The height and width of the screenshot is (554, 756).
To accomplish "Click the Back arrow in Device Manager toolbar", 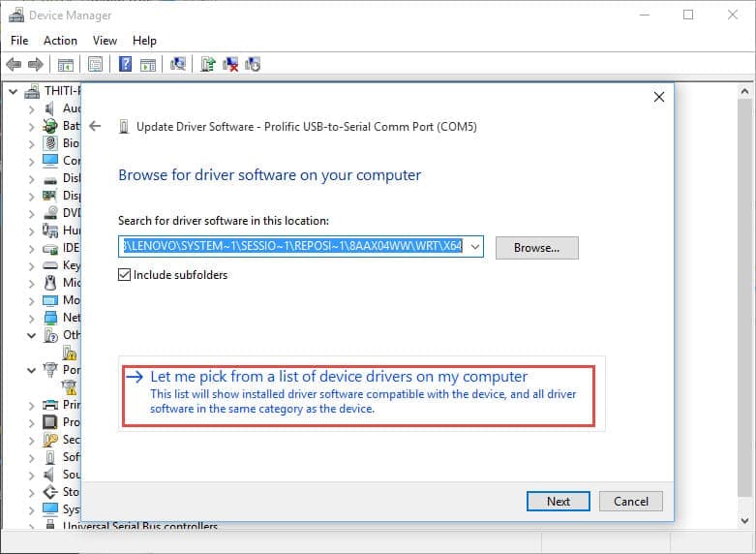I will point(14,65).
